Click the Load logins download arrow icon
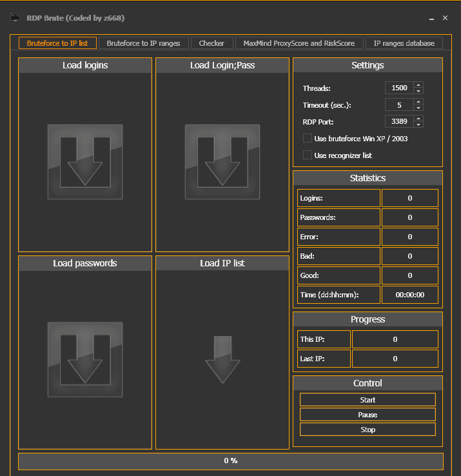Viewport: 461px width, 476px height. pyautogui.click(x=85, y=162)
